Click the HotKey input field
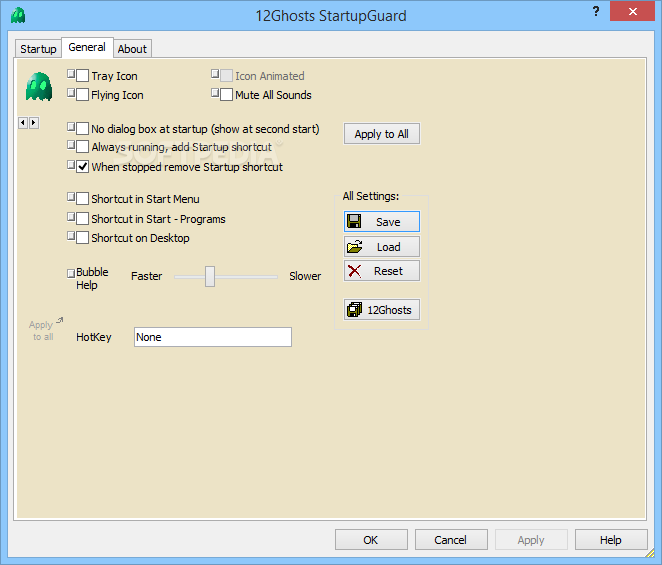 (213, 337)
